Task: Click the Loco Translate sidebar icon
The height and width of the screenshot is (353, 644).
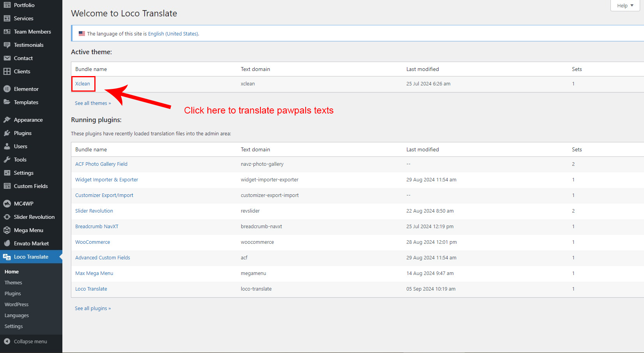Action: coord(7,257)
